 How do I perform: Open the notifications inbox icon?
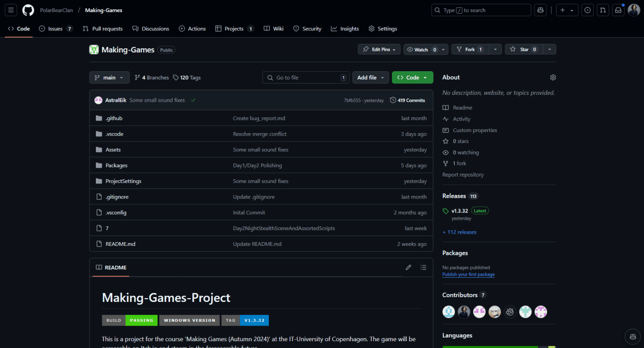coord(618,10)
